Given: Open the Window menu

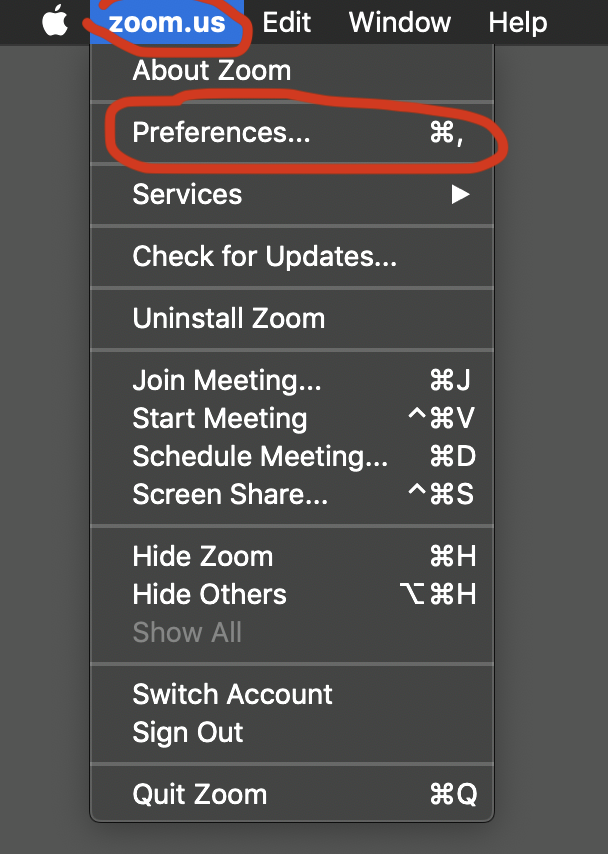Looking at the screenshot, I should [x=399, y=22].
